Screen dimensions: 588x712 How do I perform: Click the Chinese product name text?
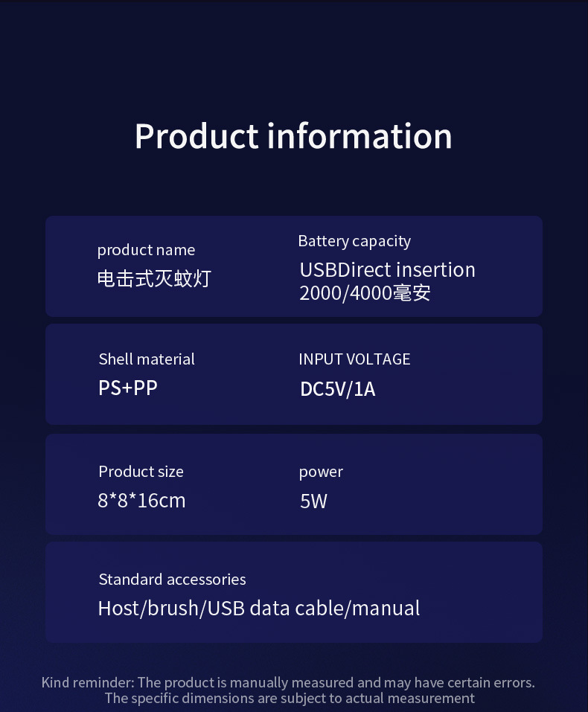pyautogui.click(x=154, y=279)
